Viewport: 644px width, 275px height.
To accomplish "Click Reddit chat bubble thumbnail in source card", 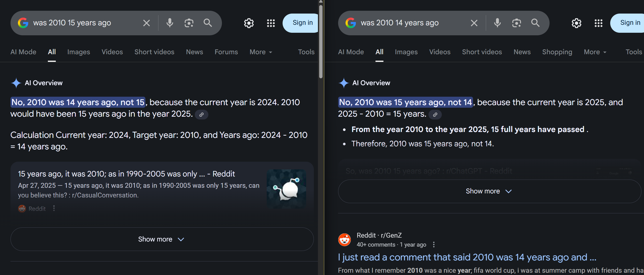I will pyautogui.click(x=286, y=189).
